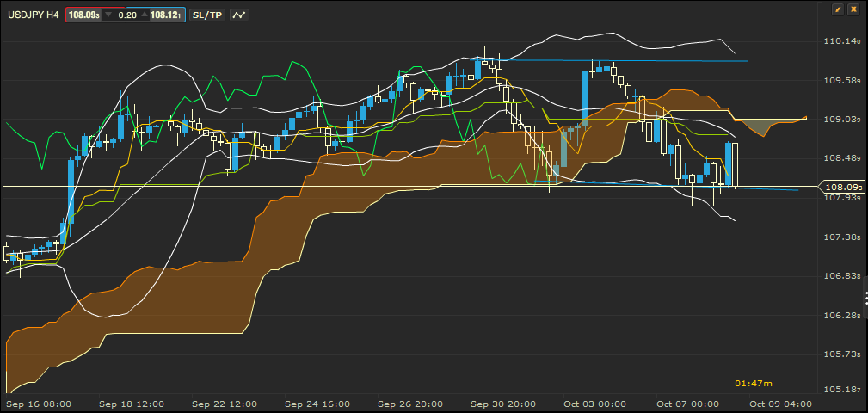Close the chart with the orange X
The width and height of the screenshot is (868, 413).
click(853, 10)
